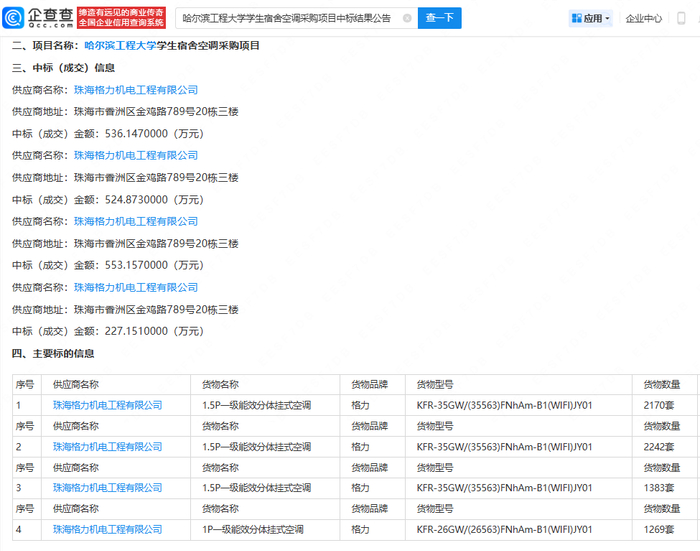Click 珠海格力机电工程有限公司 in table row 3
The height and width of the screenshot is (551, 700).
tap(107, 487)
